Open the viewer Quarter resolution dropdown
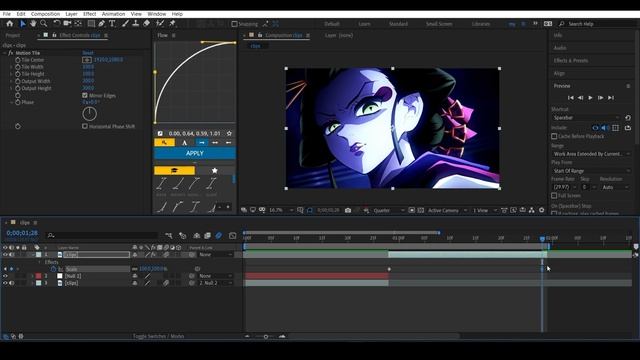The height and width of the screenshot is (360, 640). 388,210
